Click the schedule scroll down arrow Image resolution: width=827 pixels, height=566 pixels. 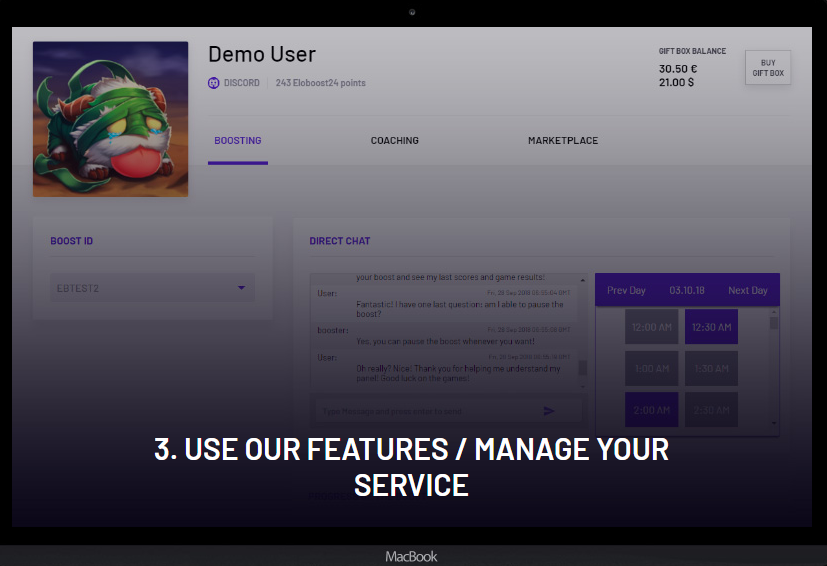pyautogui.click(x=774, y=423)
